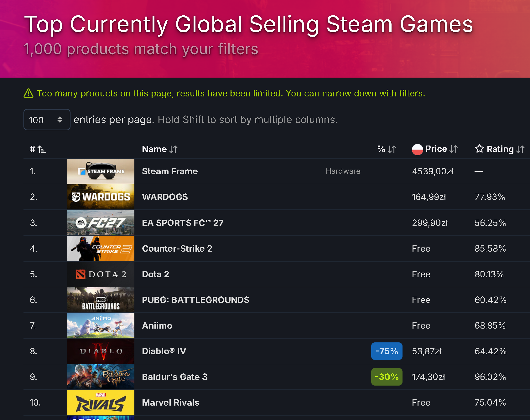Sort the Price column arrows

click(454, 149)
